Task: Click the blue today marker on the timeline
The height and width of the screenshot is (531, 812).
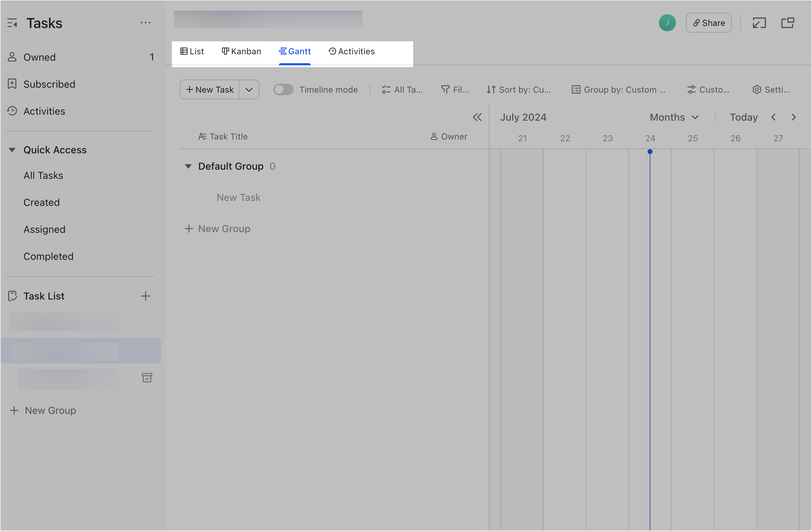Action: click(650, 151)
